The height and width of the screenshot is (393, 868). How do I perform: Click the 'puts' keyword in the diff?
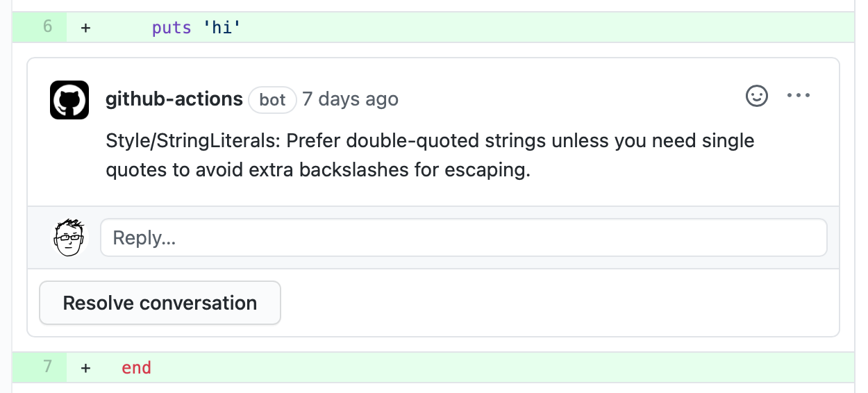click(172, 28)
